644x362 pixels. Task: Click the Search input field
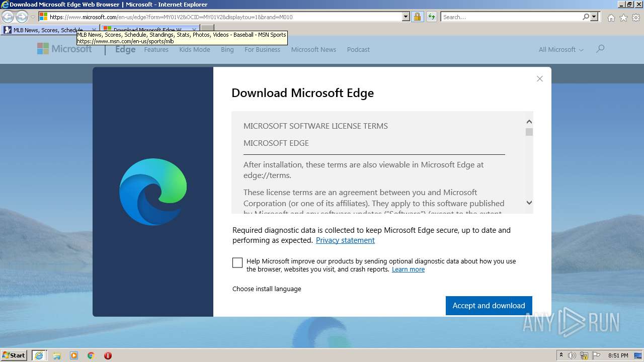[511, 17]
